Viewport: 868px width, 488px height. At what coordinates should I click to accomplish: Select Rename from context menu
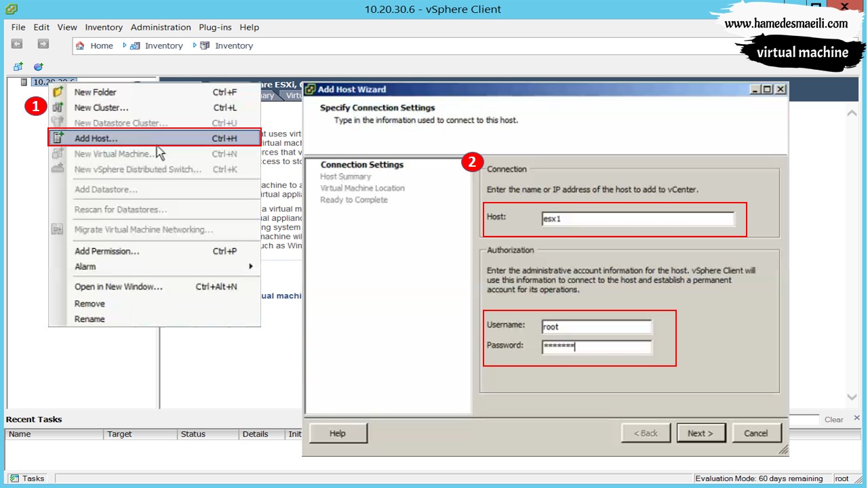155,319
